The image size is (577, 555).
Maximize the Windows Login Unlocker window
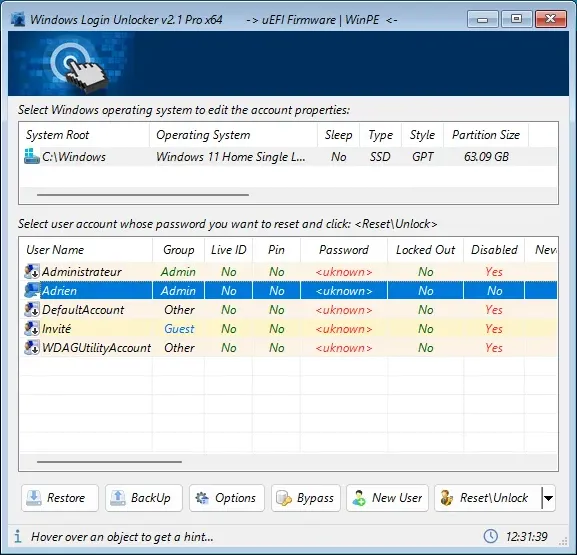tap(516, 19)
